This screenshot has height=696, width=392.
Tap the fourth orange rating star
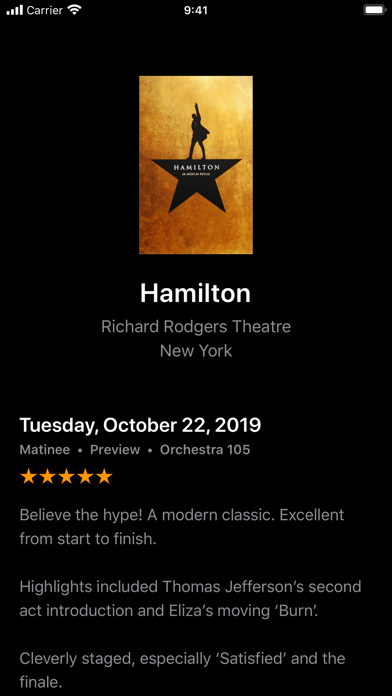click(85, 476)
